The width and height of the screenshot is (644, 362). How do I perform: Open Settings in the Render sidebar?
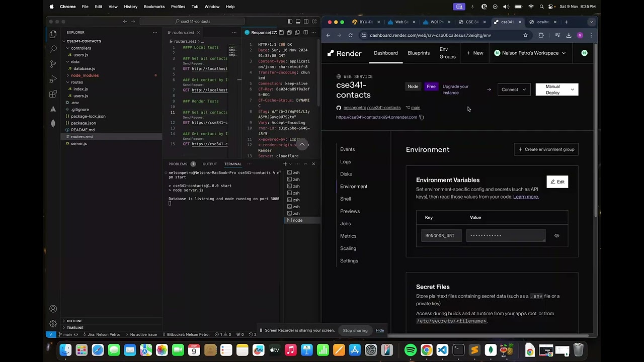point(349,260)
